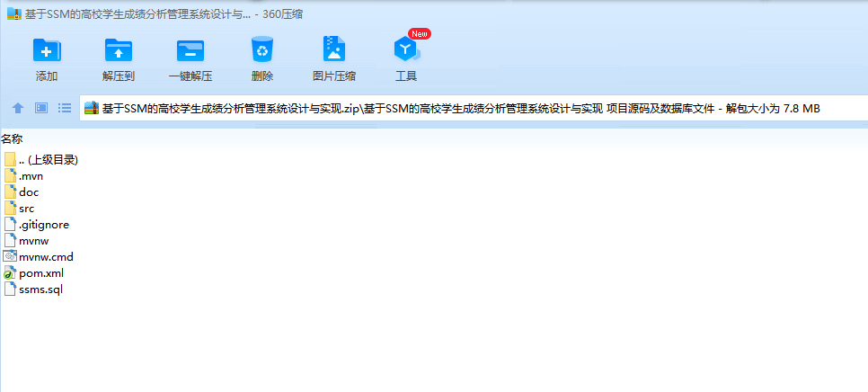Image resolution: width=868 pixels, height=392 pixels.
Task: Click the 一键解压 (one-click extract) icon
Action: tap(190, 49)
